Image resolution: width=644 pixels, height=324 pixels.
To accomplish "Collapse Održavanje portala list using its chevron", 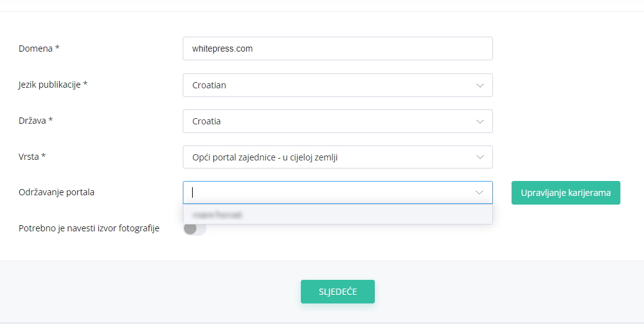I will pos(479,193).
